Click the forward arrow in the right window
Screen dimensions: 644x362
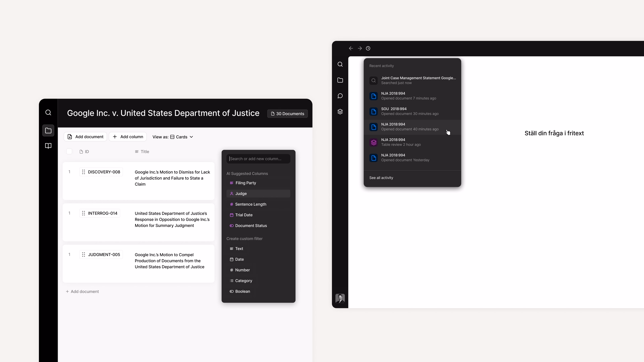pos(360,48)
